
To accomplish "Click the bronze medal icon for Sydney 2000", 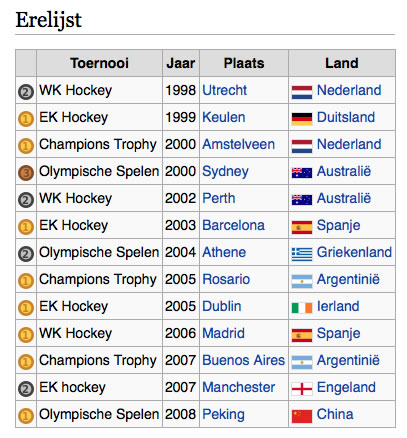I will pos(26,173).
